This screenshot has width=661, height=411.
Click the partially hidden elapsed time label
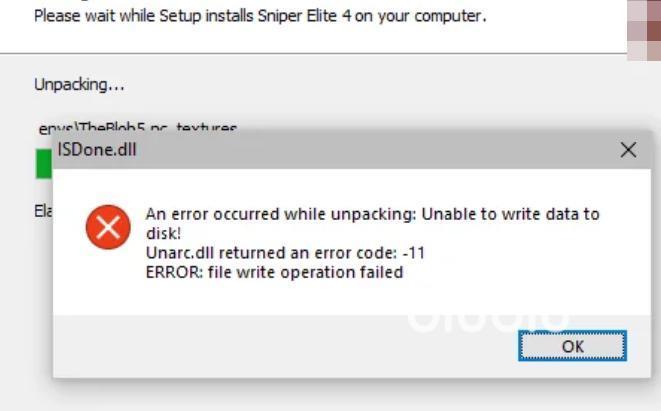[x=43, y=211]
